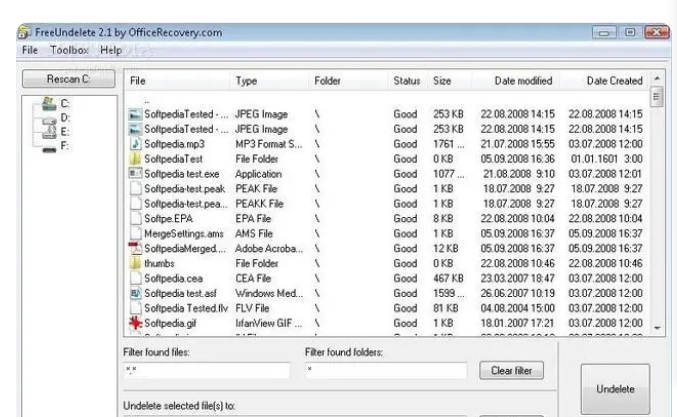
Task: Close the FreeUndelete window
Action: [657, 32]
